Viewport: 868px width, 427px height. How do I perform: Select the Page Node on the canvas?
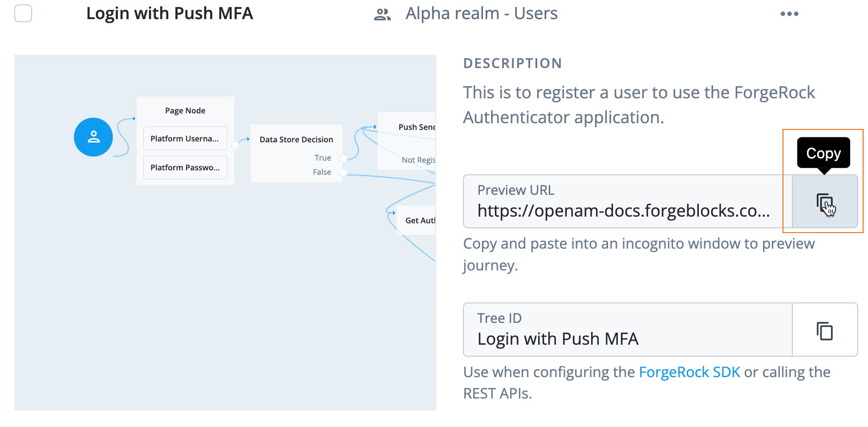pos(185,110)
